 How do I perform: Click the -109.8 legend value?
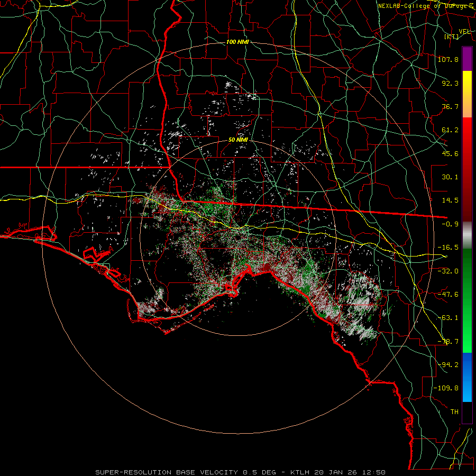[446, 388]
